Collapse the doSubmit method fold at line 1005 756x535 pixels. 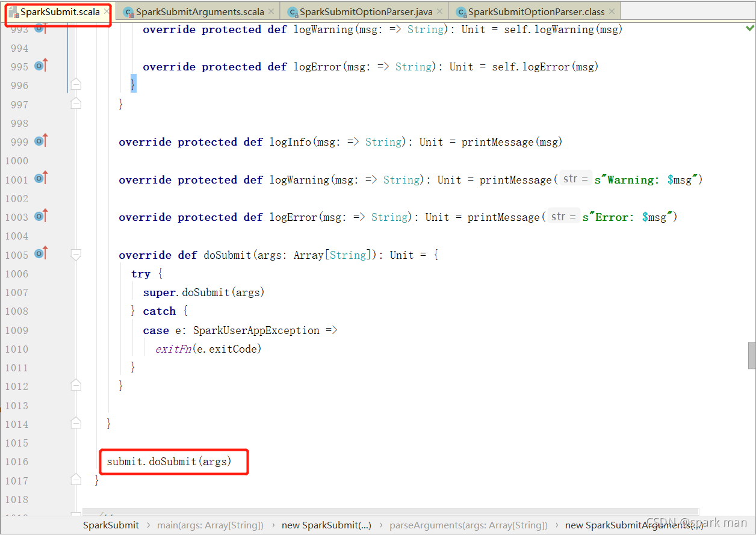point(76,255)
